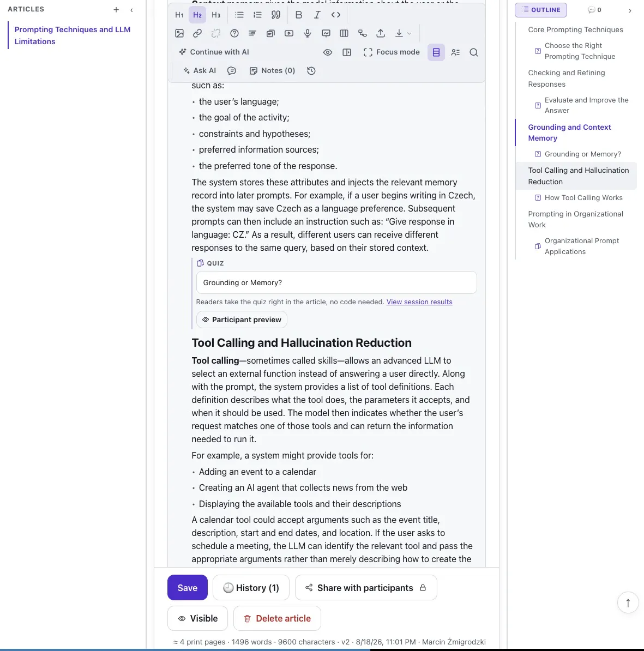Jump to Checking and Refining Responses
The image size is (644, 651).
567,78
